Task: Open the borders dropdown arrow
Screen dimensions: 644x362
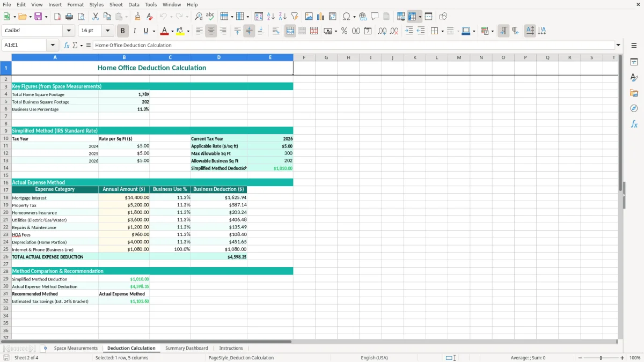Action: pos(444,31)
